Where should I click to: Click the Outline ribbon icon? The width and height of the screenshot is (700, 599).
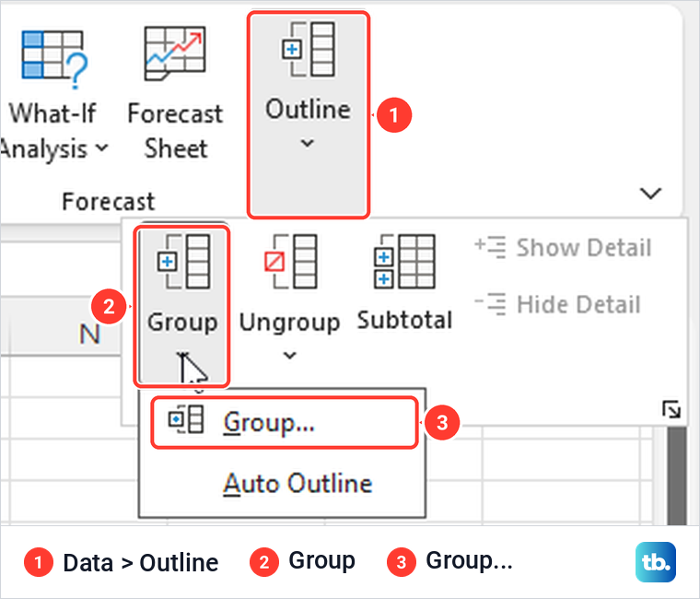click(308, 49)
